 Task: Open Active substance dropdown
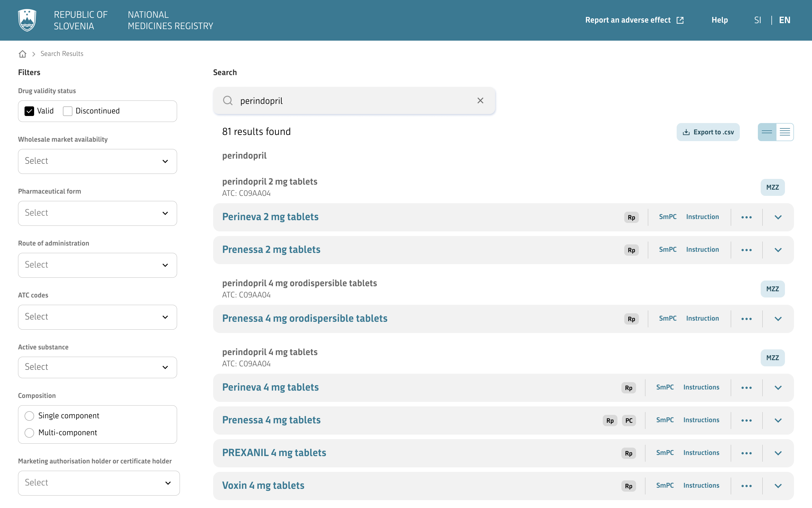tap(97, 367)
